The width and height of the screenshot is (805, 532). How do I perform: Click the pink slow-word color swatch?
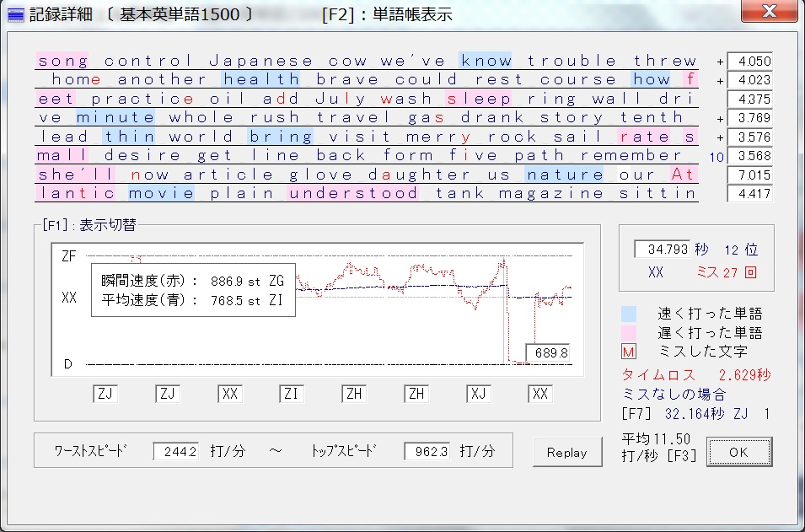tap(628, 332)
